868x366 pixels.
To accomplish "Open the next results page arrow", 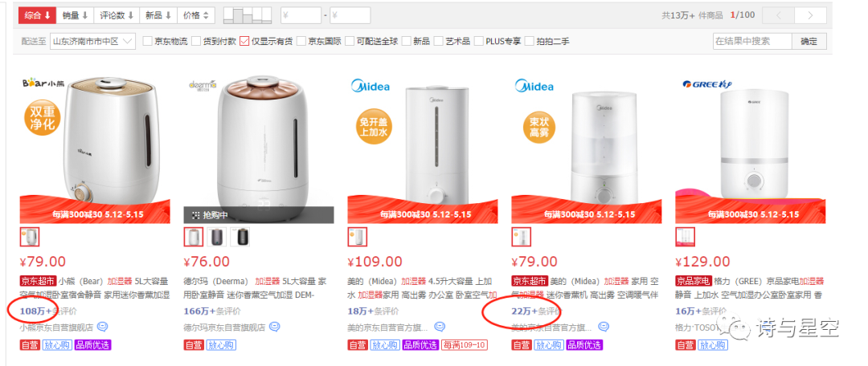I will coord(810,15).
